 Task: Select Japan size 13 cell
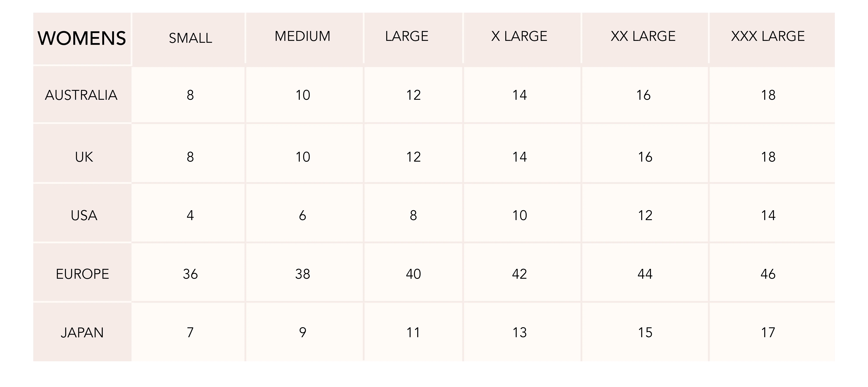[x=519, y=333]
